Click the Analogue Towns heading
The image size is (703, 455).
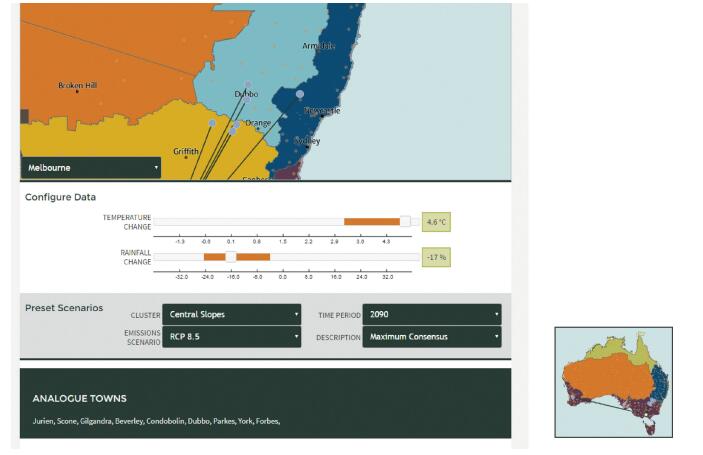(79, 398)
